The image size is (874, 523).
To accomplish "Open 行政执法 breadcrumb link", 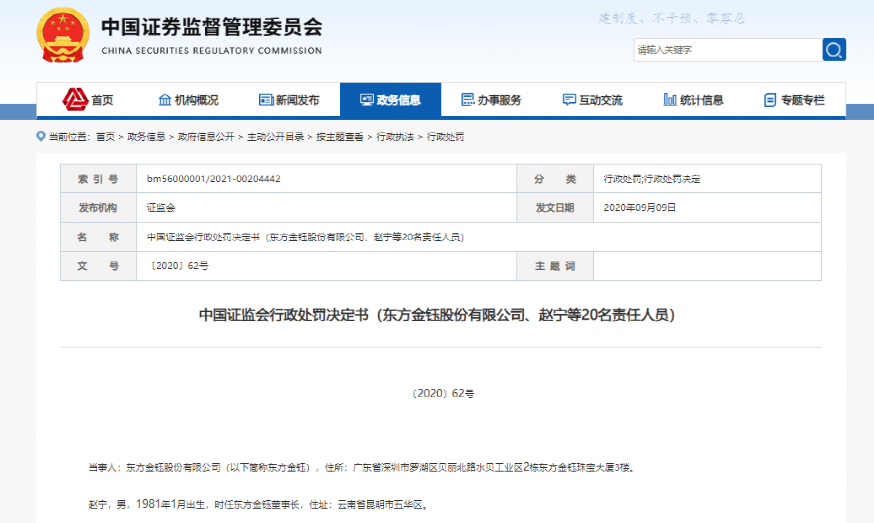I will coord(395,137).
